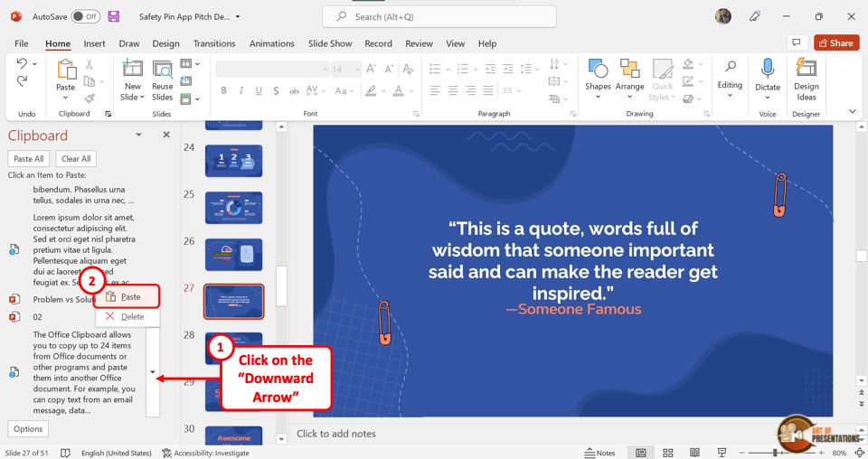Click the Clear All button
Viewport: 868px width, 459px height.
click(76, 159)
